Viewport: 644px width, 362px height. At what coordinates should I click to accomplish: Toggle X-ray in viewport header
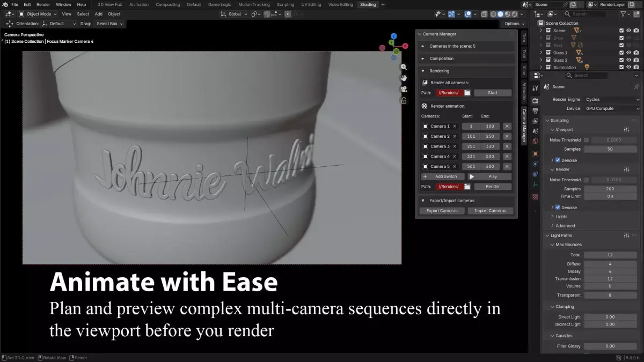485,14
